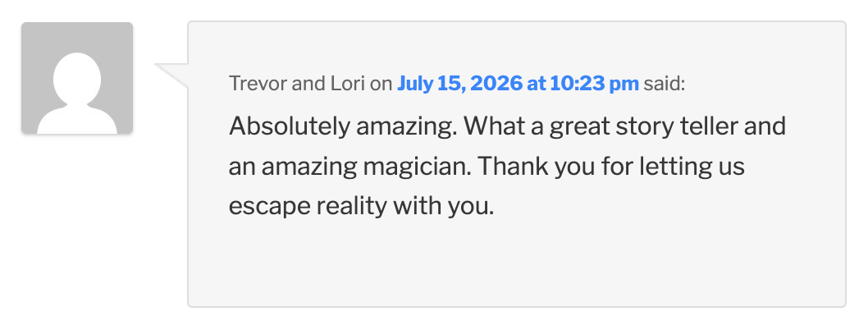Click the avatar silhouette's shoulders

coord(77,120)
